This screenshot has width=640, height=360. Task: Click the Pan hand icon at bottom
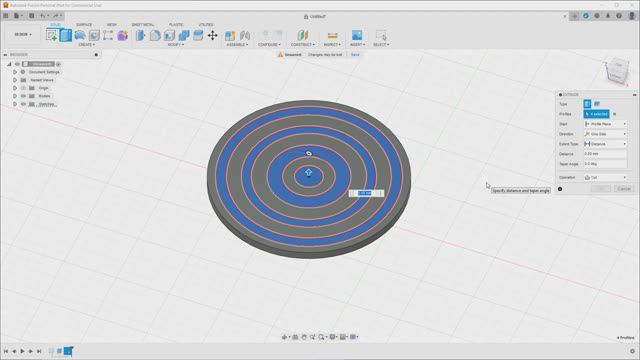[304, 337]
